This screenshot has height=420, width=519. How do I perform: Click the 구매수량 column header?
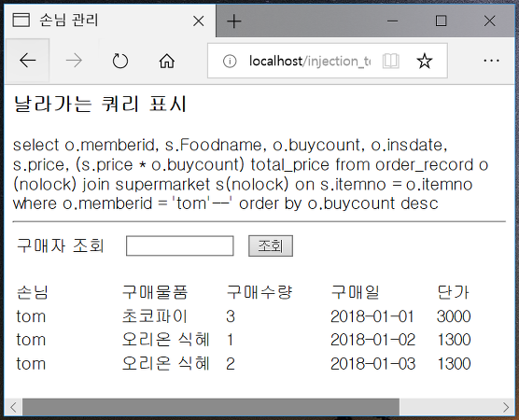[259, 292]
